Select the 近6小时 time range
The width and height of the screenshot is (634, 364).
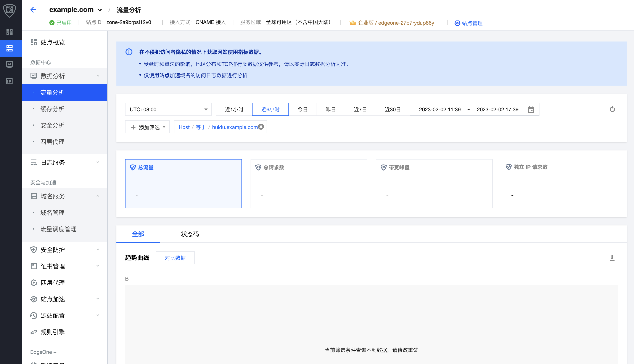(x=270, y=110)
